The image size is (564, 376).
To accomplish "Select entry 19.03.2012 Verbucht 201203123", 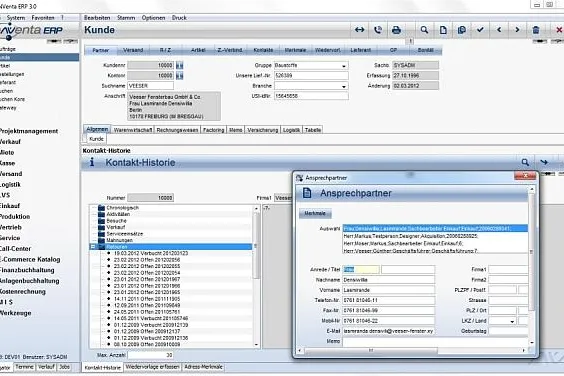I will coord(151,253).
